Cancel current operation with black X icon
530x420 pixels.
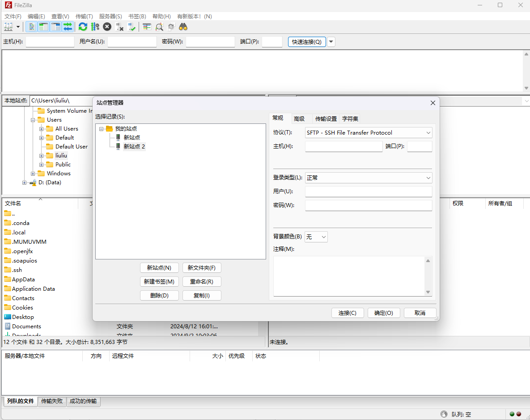[x=107, y=27]
